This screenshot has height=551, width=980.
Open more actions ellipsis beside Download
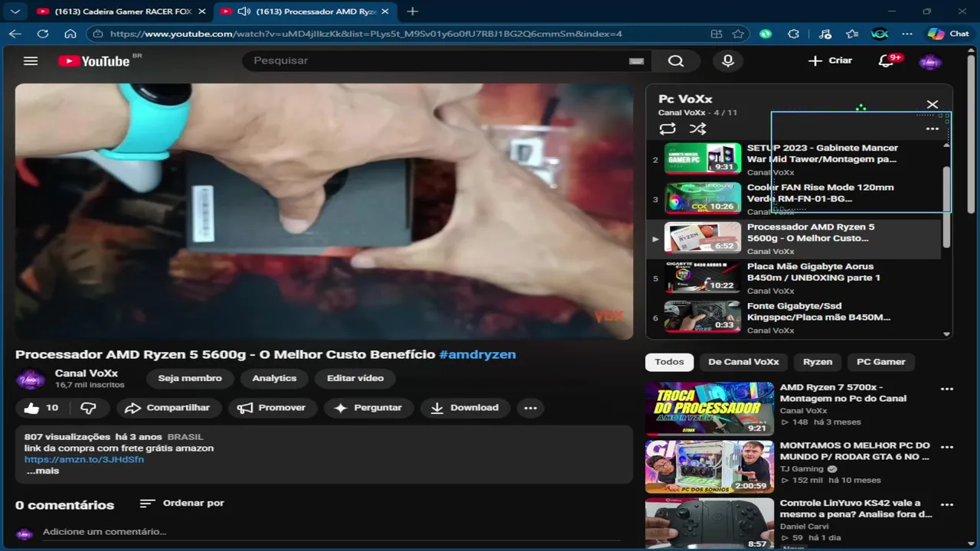coord(531,408)
